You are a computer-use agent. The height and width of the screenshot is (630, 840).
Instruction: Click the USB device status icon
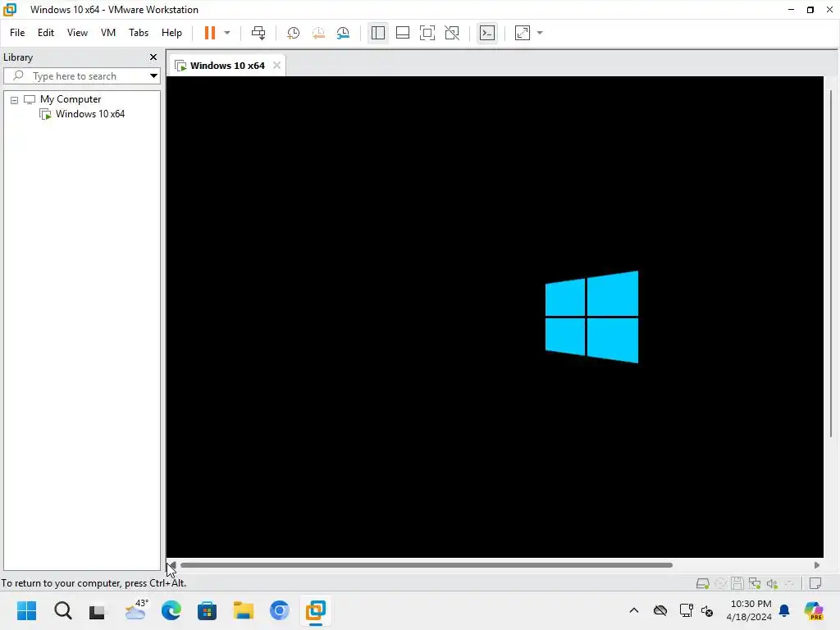(x=789, y=583)
